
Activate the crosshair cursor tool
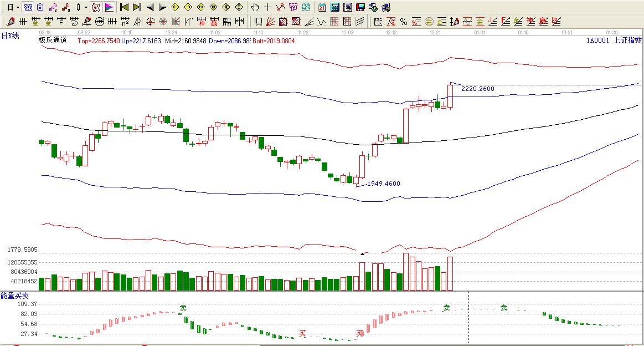pyautogui.click(x=267, y=7)
